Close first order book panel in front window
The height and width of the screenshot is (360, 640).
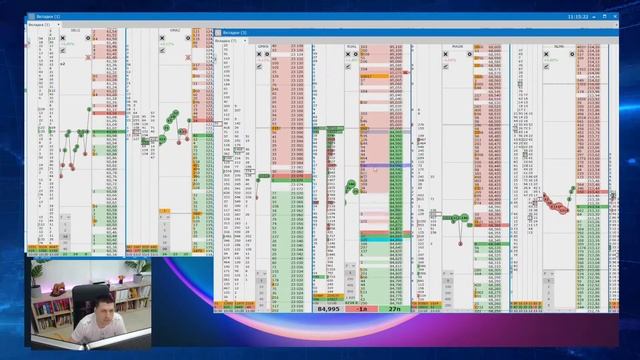(x=259, y=54)
